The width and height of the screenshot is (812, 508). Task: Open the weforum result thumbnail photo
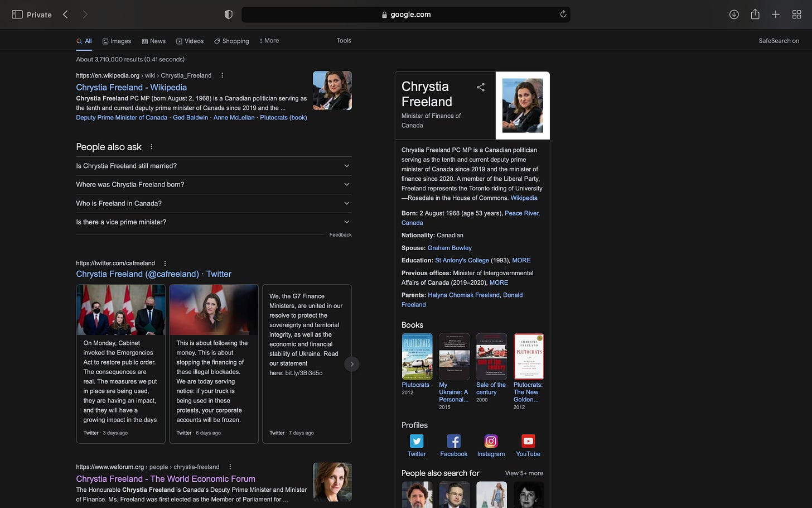point(332,482)
